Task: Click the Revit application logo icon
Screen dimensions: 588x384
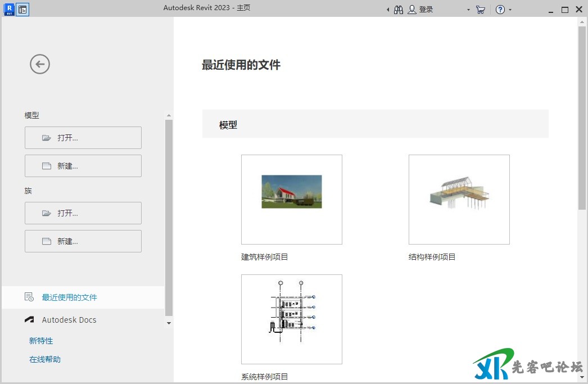Action: click(x=8, y=10)
